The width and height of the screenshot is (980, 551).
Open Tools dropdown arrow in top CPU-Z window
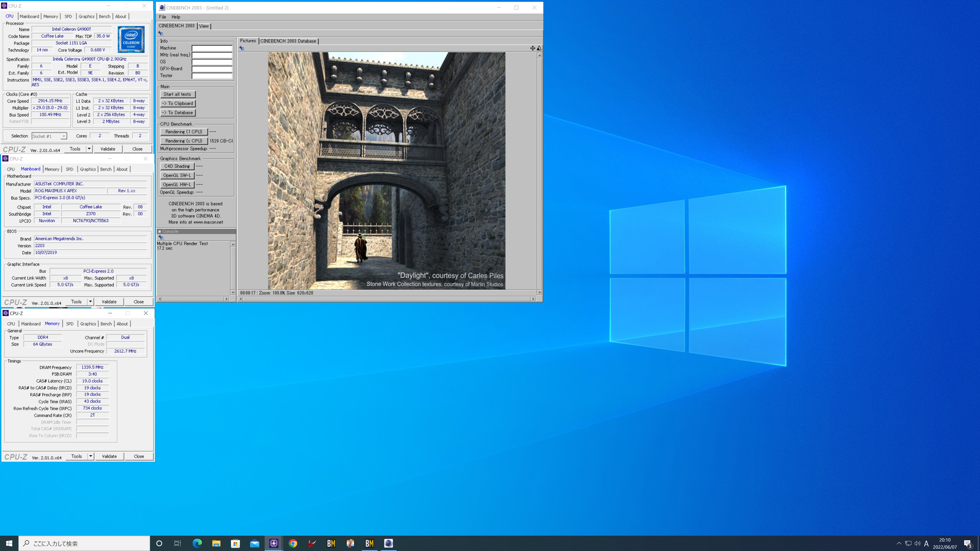[89, 149]
